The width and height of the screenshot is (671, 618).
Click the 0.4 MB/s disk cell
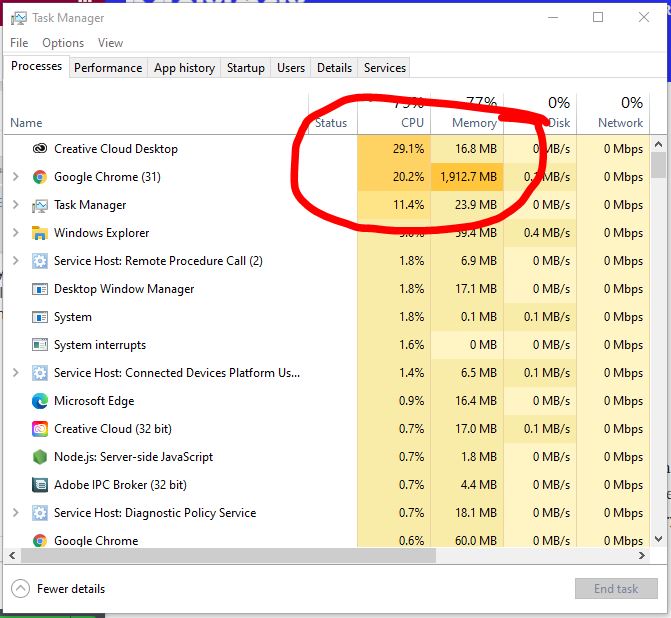click(540, 233)
